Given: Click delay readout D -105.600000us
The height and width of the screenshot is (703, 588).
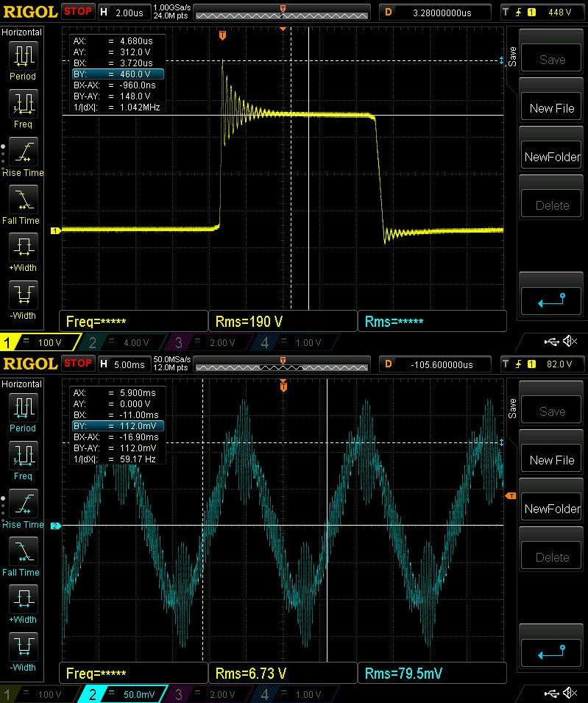Looking at the screenshot, I should coord(435,364).
